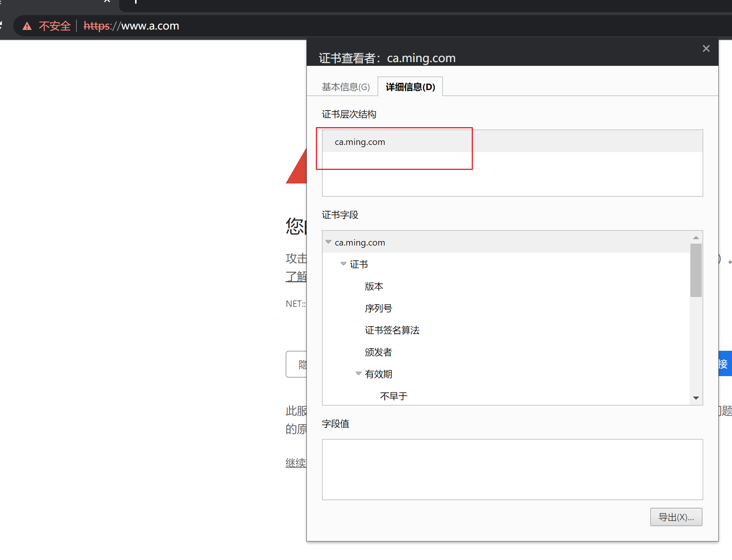Select the 证书签名算法 field

392,330
